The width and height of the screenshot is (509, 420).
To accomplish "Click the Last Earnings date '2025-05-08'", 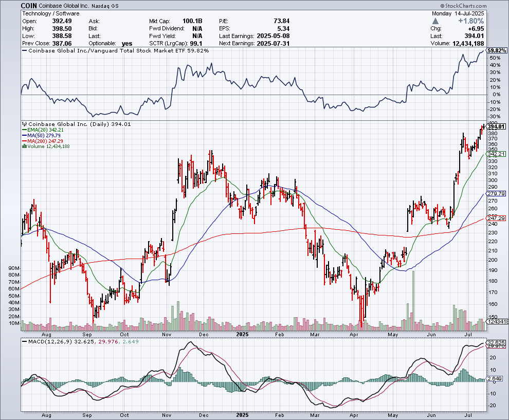I will click(273, 35).
